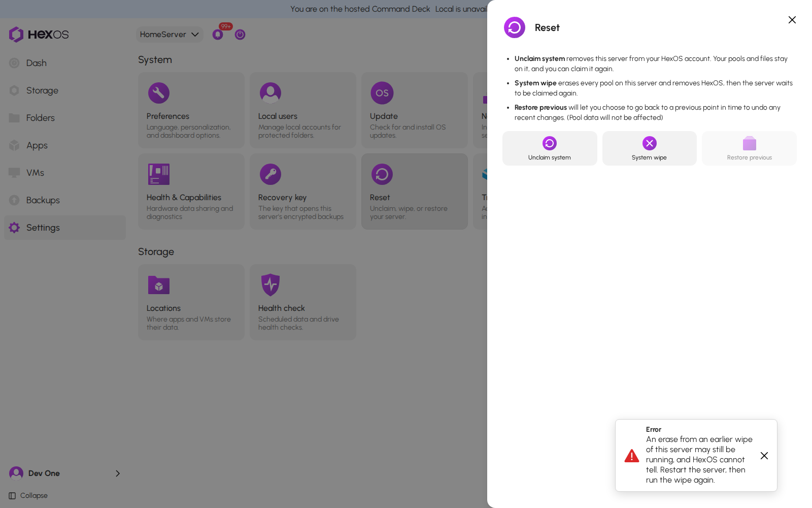Navigate to the VMs section
The height and width of the screenshot is (508, 812).
[x=65, y=173]
